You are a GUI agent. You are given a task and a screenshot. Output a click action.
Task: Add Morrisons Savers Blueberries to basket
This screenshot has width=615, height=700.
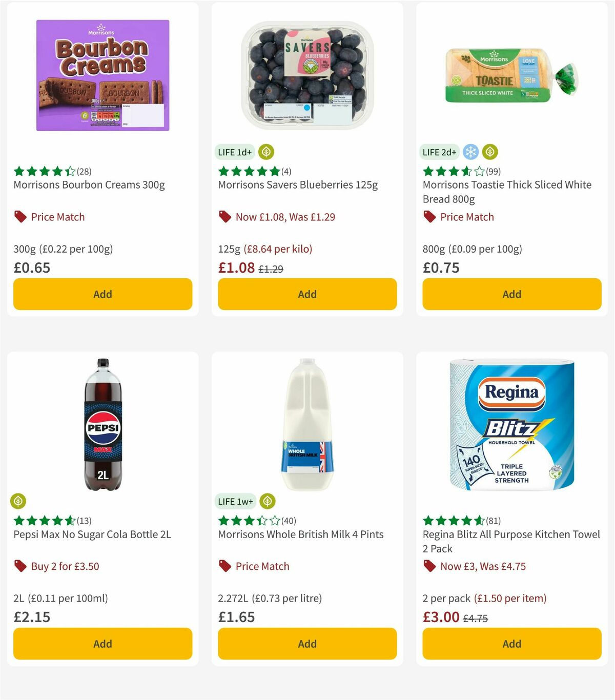point(306,294)
